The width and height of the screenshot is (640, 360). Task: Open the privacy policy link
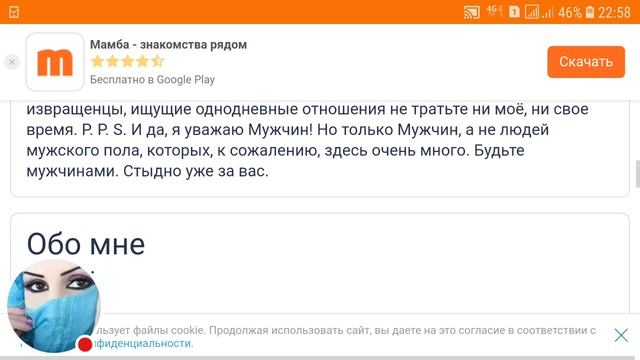(143, 344)
